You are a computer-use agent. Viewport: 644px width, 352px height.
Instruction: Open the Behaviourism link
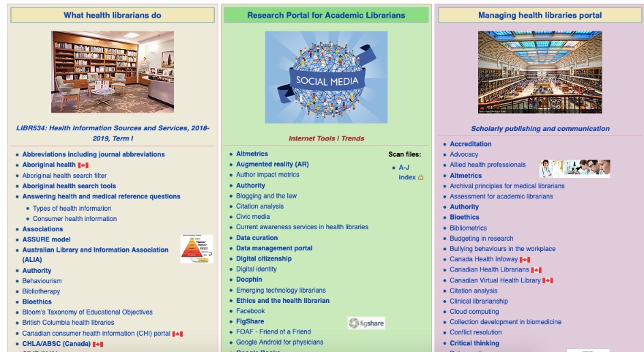coord(42,281)
